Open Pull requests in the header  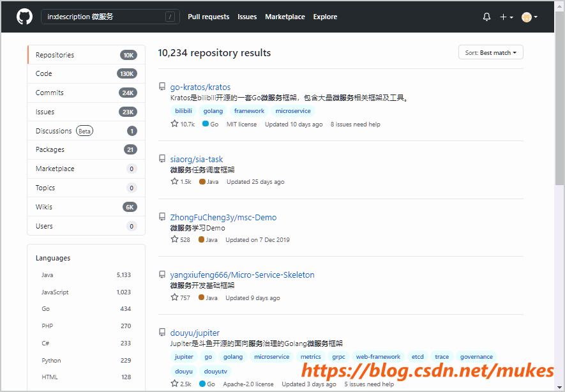click(x=208, y=17)
